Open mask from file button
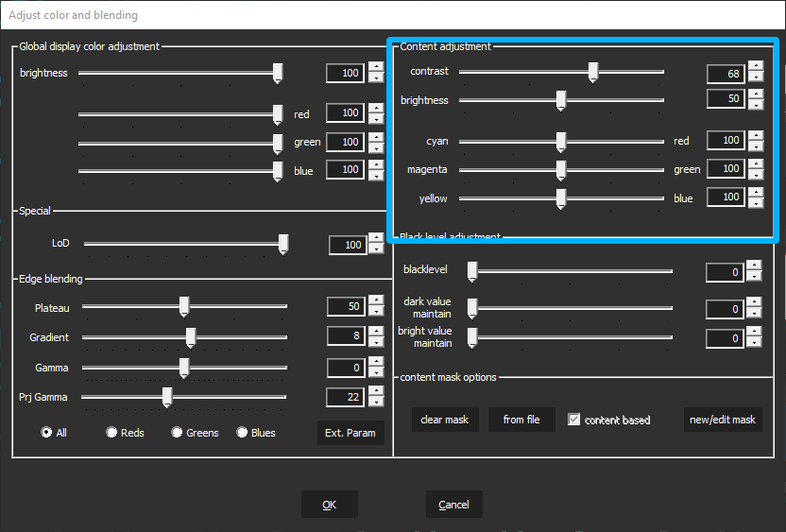 point(521,420)
